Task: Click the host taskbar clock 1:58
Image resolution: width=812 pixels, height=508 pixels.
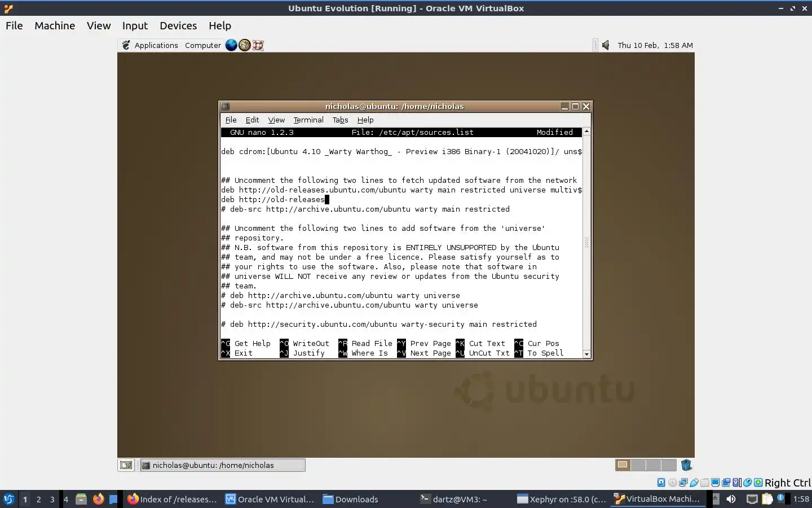Action: pyautogui.click(x=801, y=499)
